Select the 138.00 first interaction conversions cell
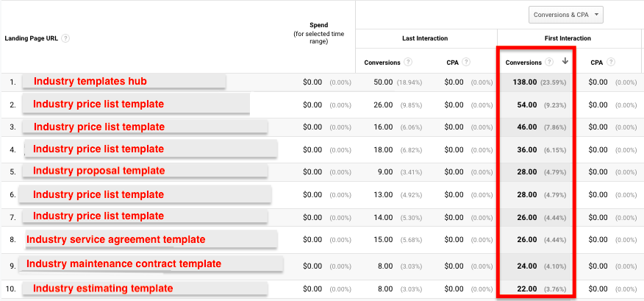Screen dimensions: 644x301 click(x=524, y=82)
